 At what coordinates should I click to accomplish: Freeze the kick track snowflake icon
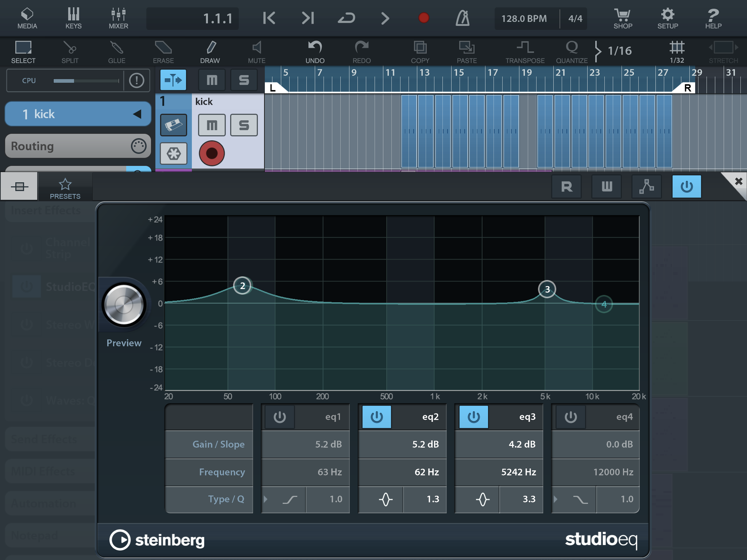(x=174, y=153)
